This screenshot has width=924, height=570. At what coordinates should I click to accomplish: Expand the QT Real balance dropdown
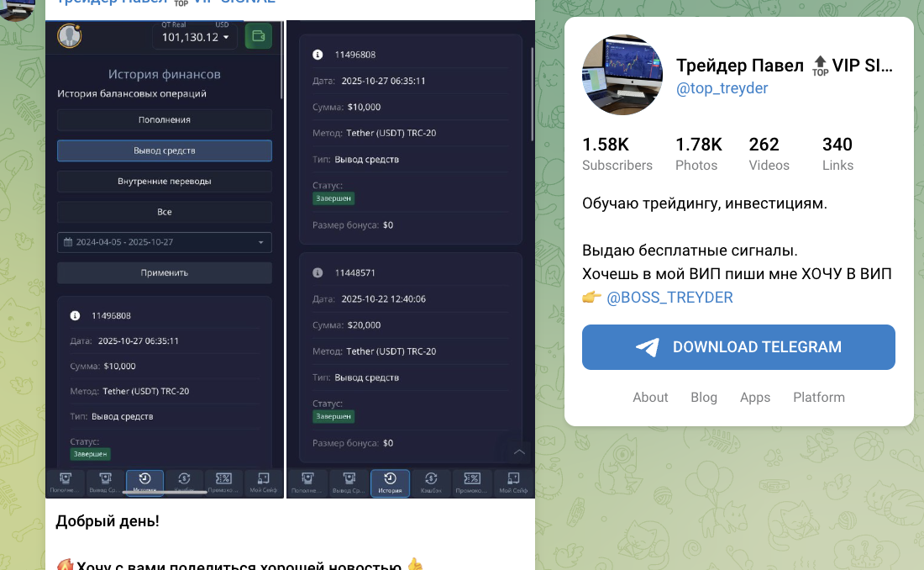194,36
